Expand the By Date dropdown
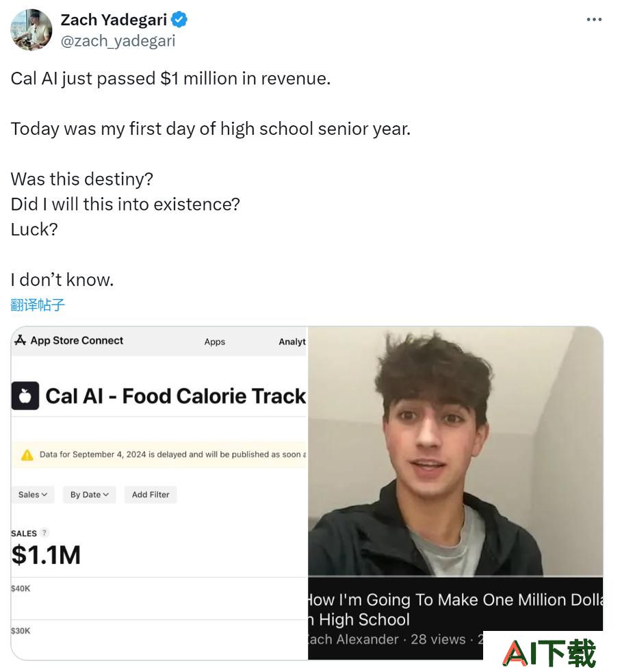The width and height of the screenshot is (620, 672). pyautogui.click(x=90, y=495)
